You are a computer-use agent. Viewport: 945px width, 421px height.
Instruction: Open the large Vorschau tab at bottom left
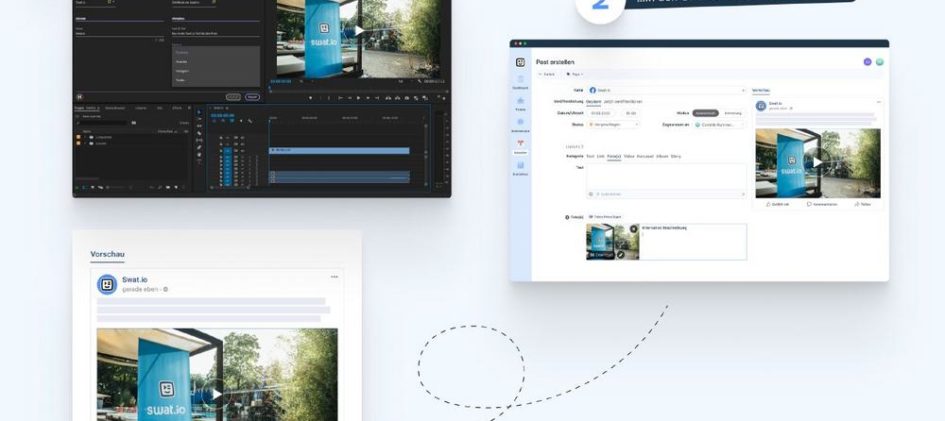pos(107,254)
